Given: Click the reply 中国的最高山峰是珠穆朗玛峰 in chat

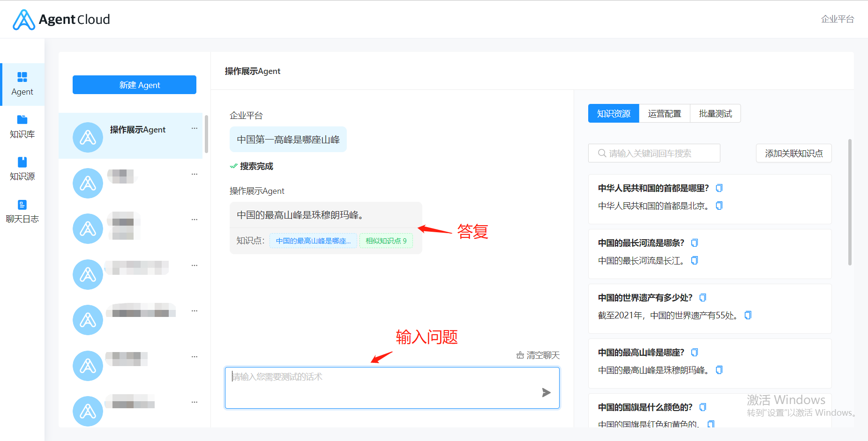Looking at the screenshot, I should pos(300,215).
